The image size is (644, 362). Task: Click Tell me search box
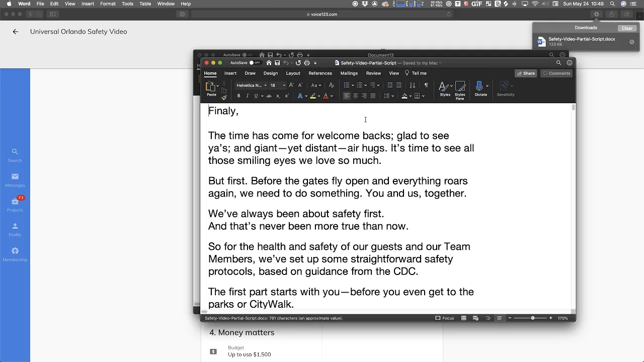[416, 73]
